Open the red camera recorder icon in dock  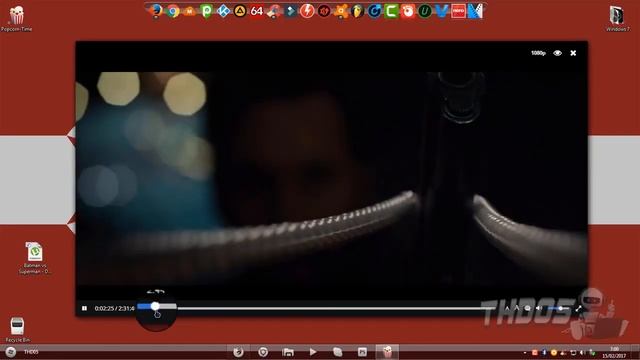[x=408, y=11]
